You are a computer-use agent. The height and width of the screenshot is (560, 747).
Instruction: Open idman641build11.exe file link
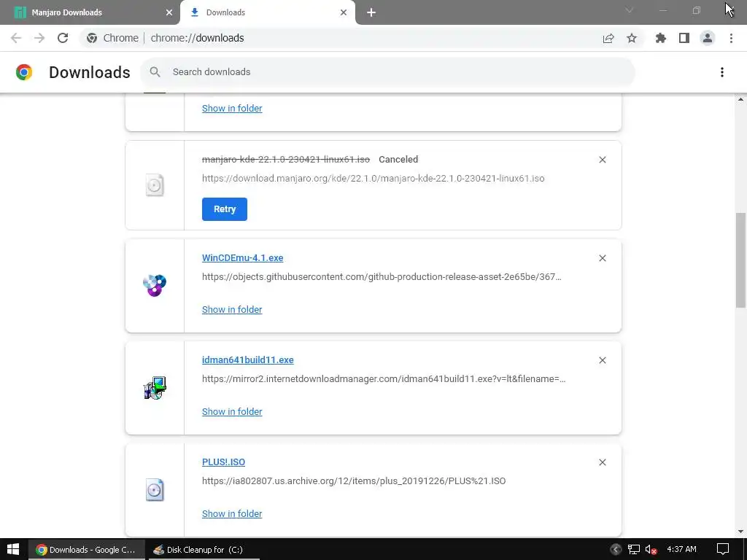coord(248,360)
